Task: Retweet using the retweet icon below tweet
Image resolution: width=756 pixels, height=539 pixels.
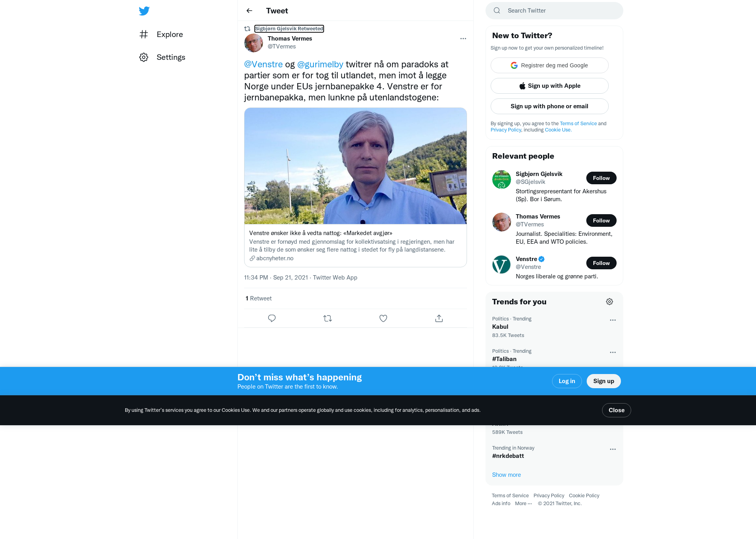Action: [x=328, y=318]
